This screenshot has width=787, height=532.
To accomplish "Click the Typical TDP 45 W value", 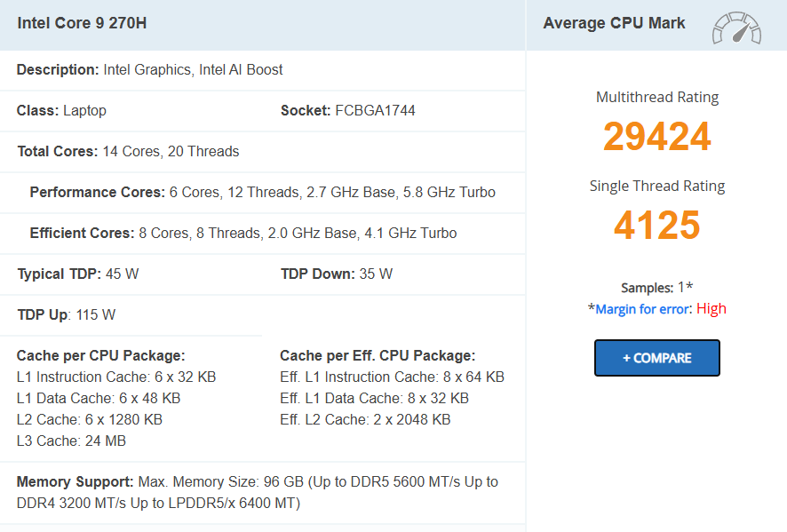I will click(121, 274).
